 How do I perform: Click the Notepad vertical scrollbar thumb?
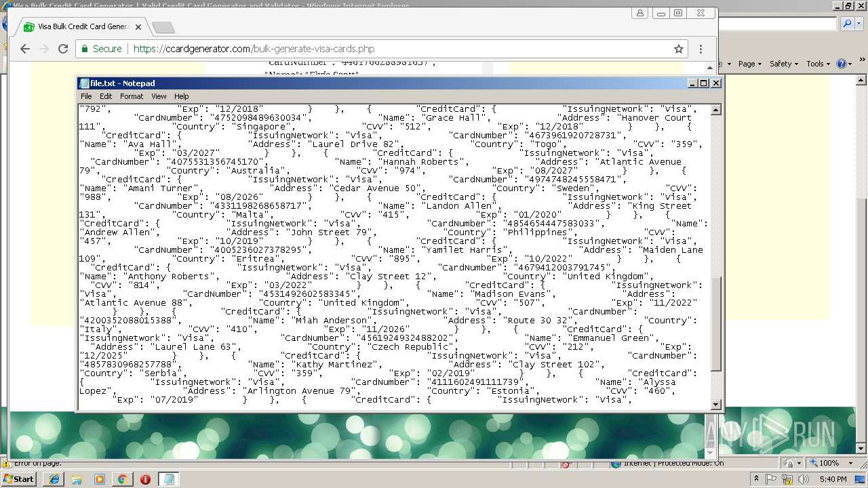716,324
